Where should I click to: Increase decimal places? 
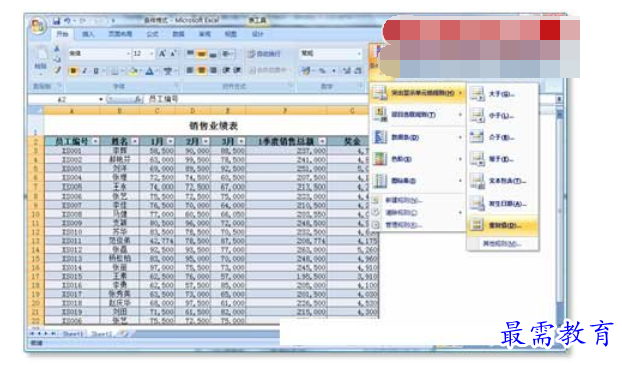coord(347,71)
